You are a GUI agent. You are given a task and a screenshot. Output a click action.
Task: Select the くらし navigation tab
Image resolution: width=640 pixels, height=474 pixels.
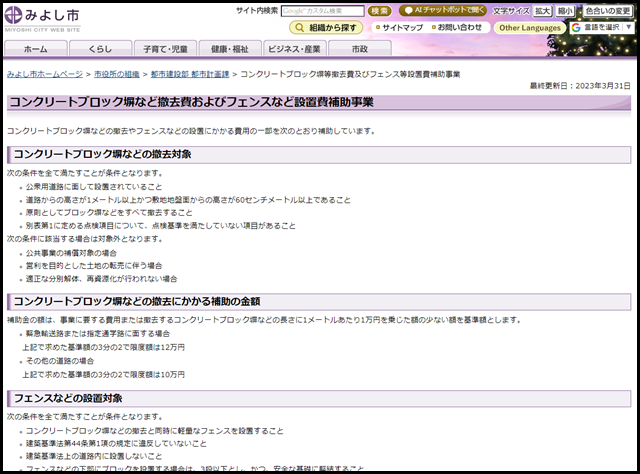coord(99,49)
